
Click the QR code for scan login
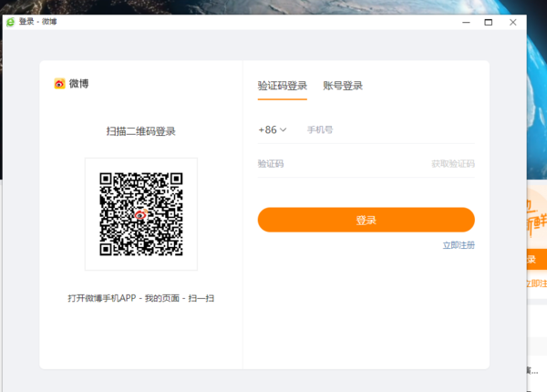pyautogui.click(x=141, y=214)
